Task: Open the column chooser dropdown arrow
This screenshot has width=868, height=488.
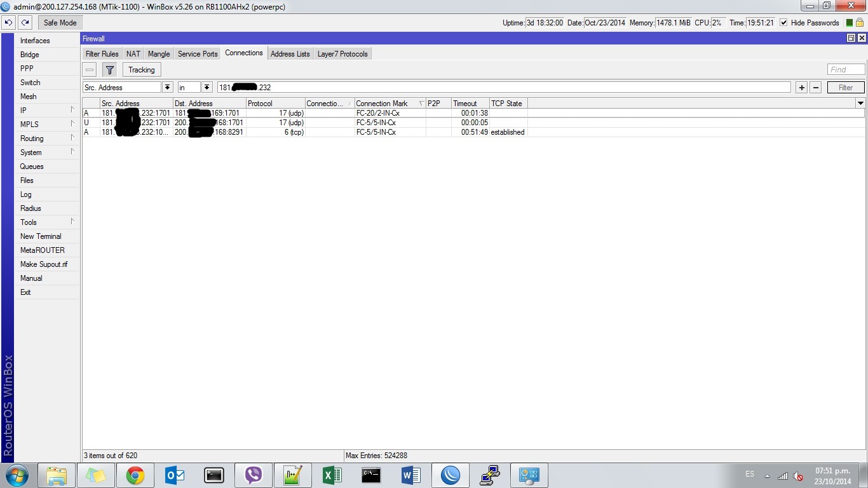Action: (x=860, y=104)
